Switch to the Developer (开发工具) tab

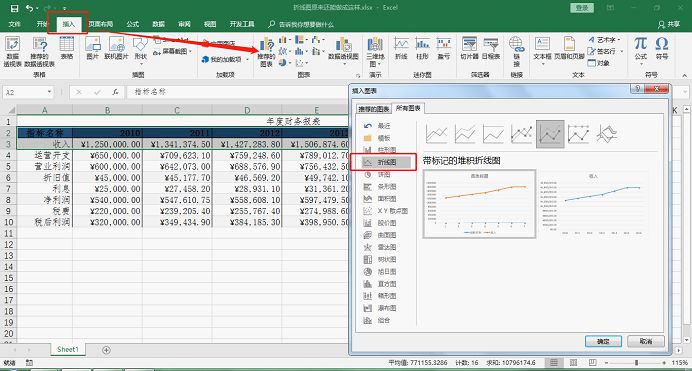[241, 24]
